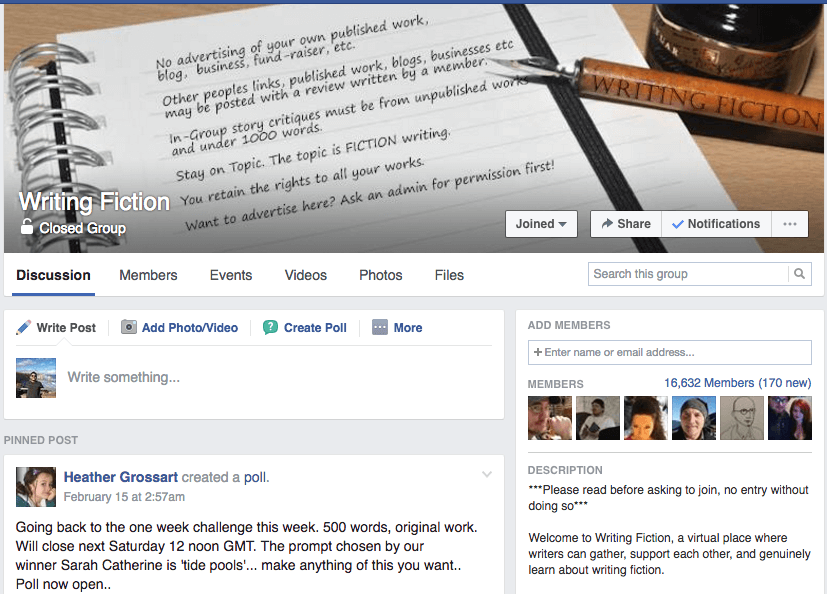This screenshot has height=594, width=827.
Task: Open the Photos tab
Action: pyautogui.click(x=381, y=275)
